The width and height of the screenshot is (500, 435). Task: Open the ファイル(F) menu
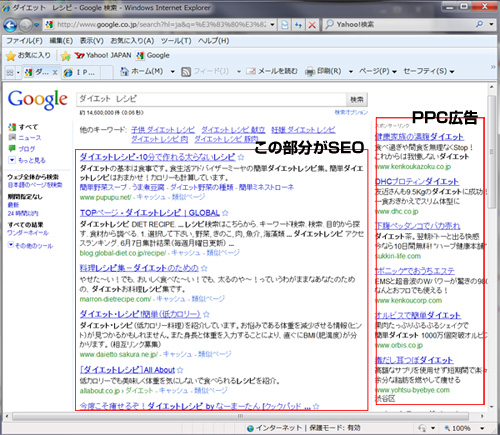24,41
